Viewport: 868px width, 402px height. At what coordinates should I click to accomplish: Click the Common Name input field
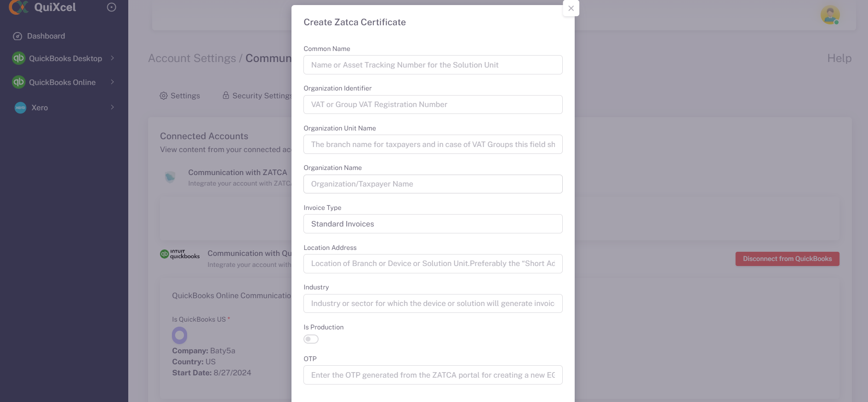pos(433,65)
